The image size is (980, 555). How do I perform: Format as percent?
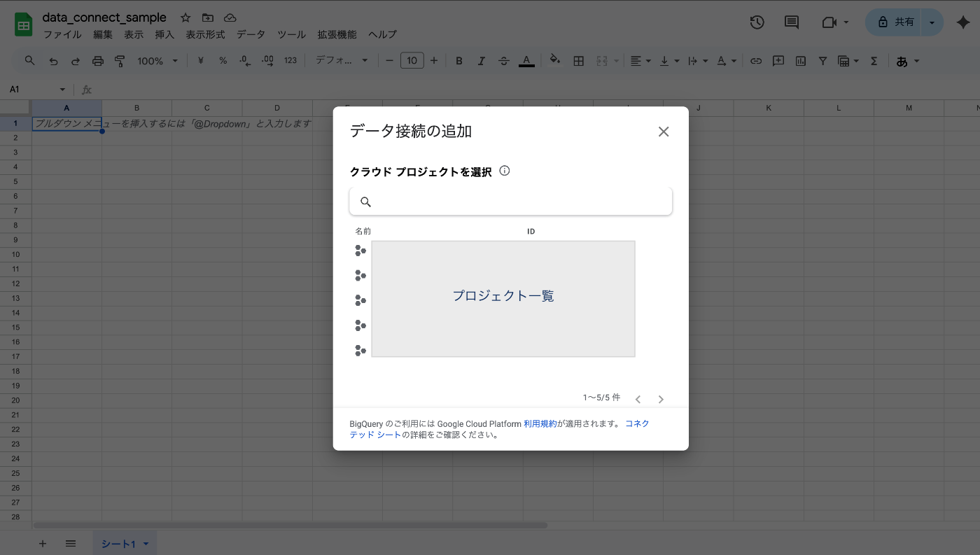pyautogui.click(x=223, y=61)
